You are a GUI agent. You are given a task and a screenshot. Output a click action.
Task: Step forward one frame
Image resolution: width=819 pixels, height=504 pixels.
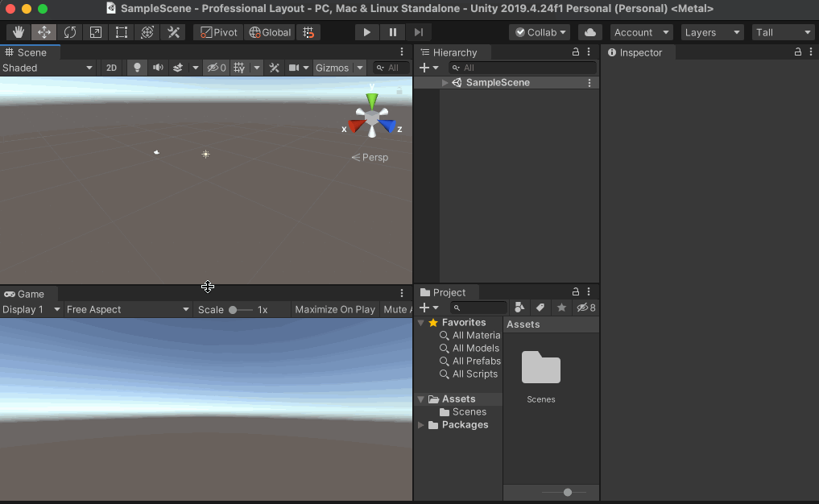tap(419, 32)
